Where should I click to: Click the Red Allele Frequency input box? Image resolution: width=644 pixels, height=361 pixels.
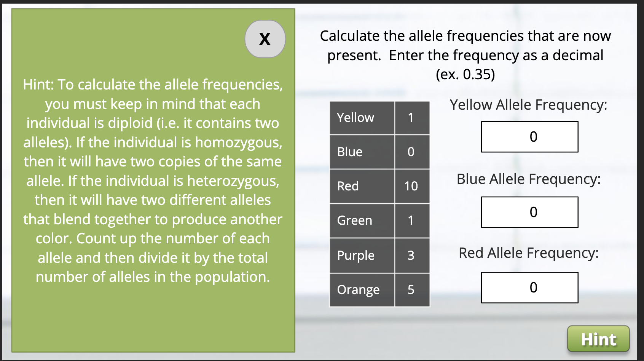(x=529, y=288)
